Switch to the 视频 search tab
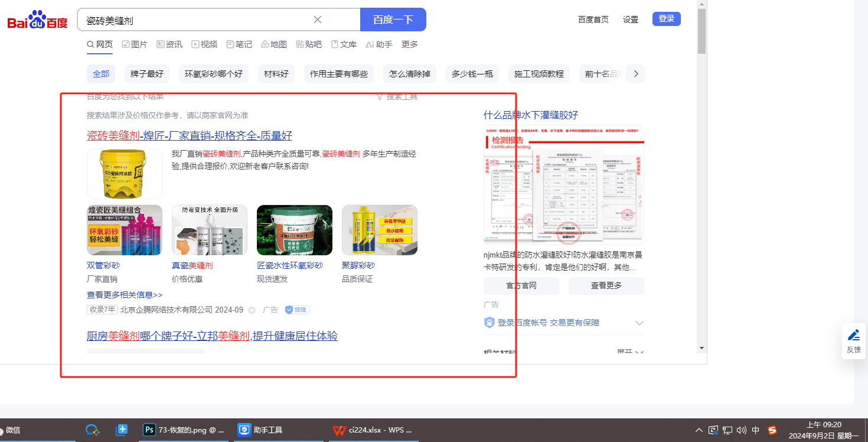Image resolution: width=868 pixels, height=442 pixels. (204, 44)
